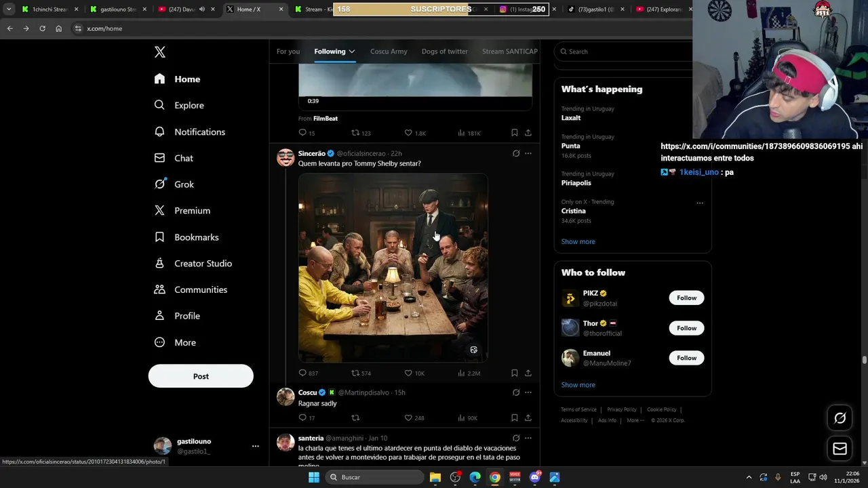Open Coscu post more options menu
This screenshot has height=488, width=868.
pyautogui.click(x=528, y=392)
